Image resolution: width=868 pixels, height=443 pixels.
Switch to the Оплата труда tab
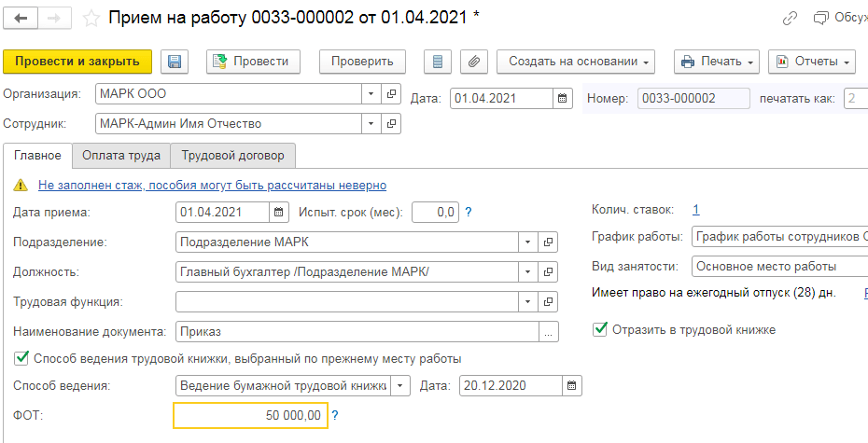coord(121,156)
